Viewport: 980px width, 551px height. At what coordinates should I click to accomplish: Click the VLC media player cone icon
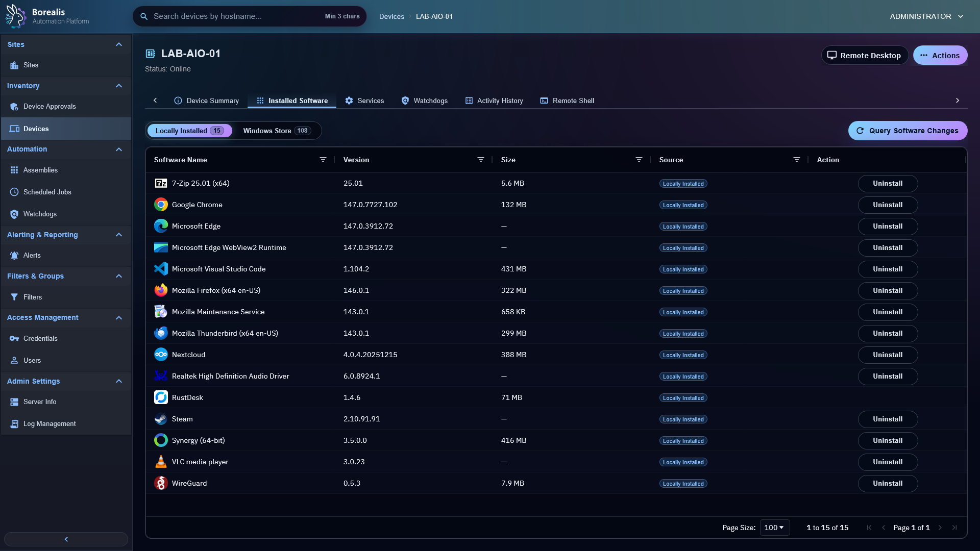(161, 462)
